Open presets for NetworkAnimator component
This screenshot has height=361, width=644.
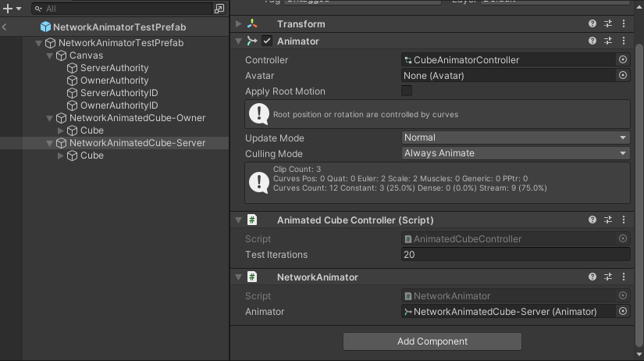(608, 277)
